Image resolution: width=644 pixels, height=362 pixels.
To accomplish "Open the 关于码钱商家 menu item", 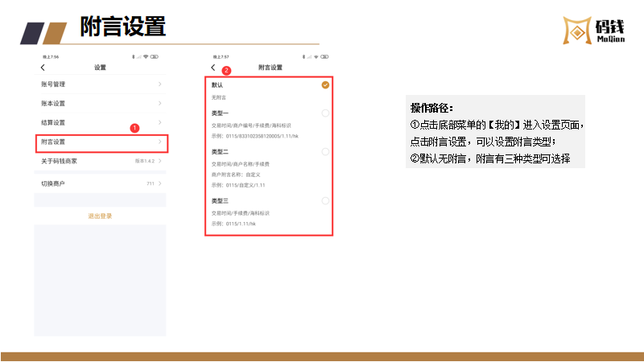I will [101, 161].
